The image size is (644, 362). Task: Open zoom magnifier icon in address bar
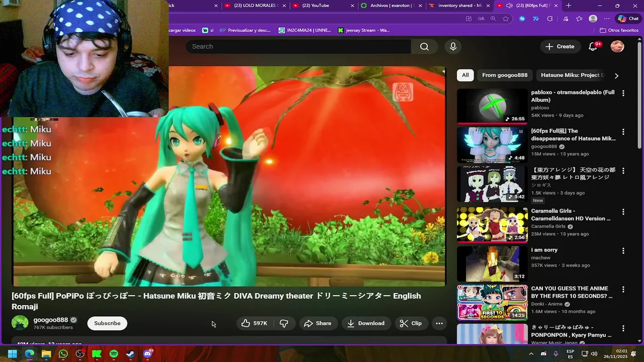pos(493,19)
